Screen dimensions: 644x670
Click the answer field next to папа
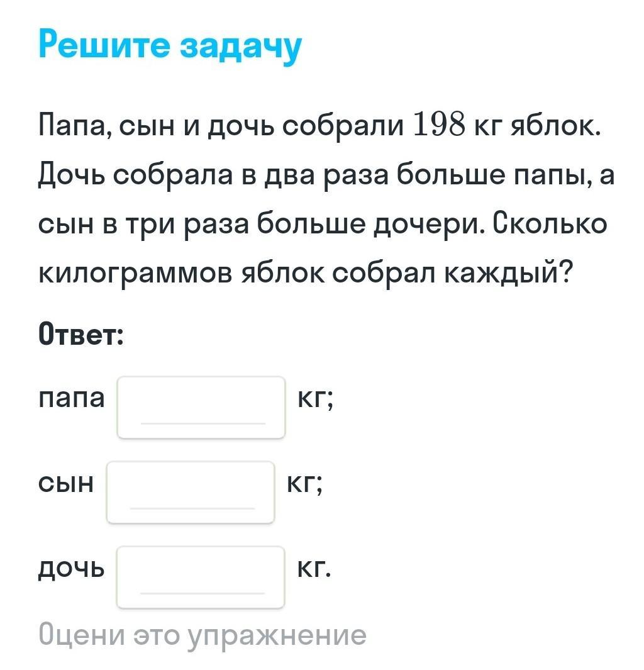201,408
